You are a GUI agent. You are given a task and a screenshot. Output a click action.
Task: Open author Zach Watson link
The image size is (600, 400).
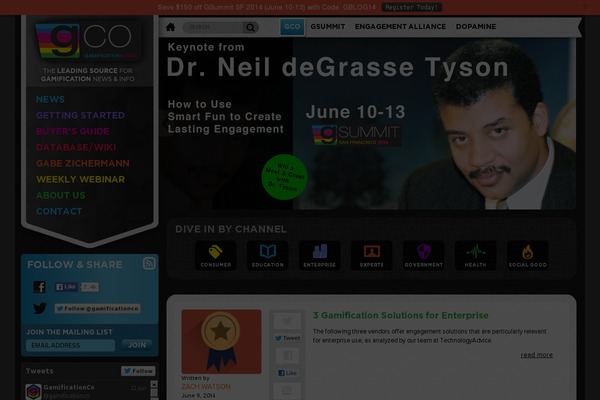206,387
